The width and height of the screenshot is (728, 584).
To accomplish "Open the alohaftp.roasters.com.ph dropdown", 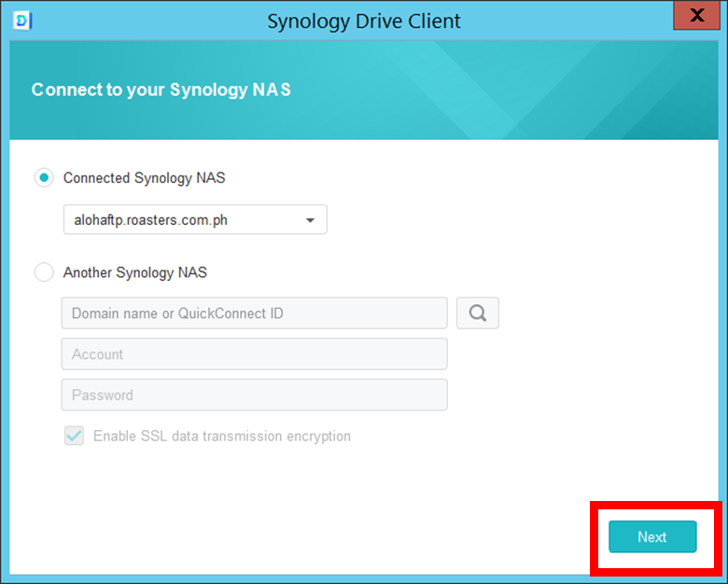I will tap(195, 219).
